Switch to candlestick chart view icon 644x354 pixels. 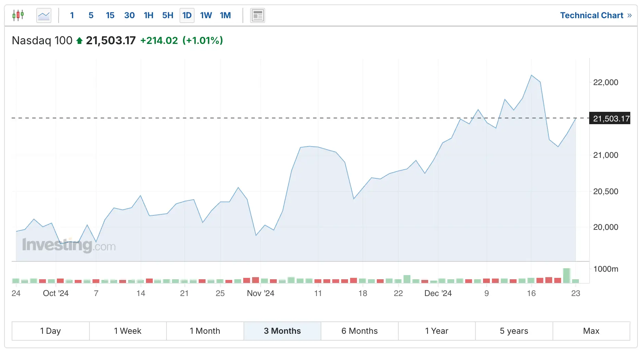click(18, 15)
